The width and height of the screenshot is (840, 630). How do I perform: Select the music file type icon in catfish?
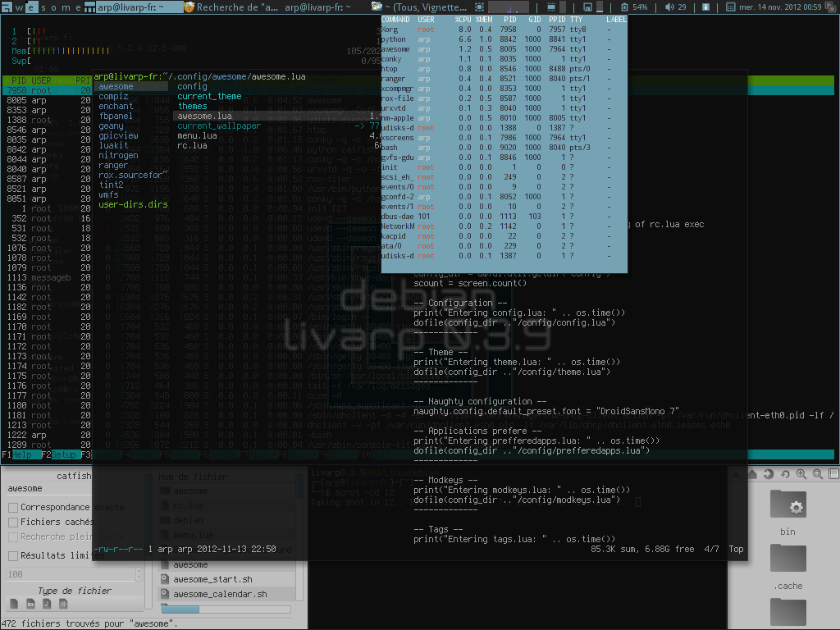[47, 604]
